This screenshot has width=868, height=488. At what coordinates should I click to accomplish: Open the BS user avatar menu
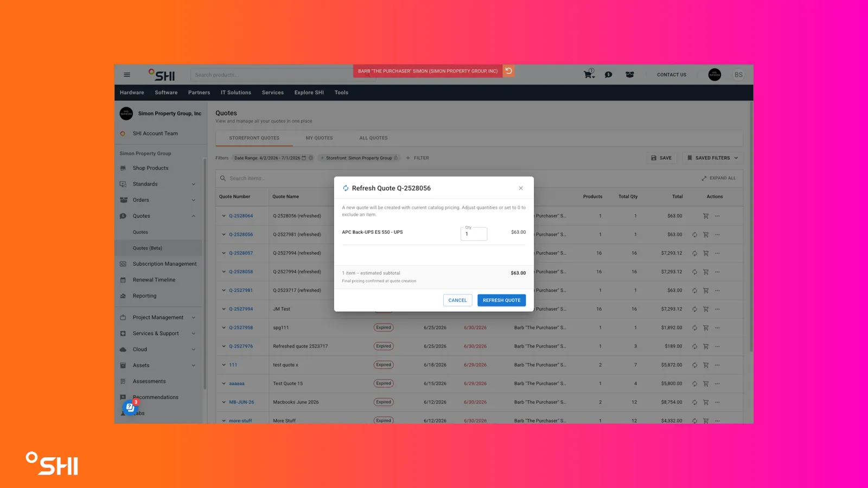pos(738,75)
